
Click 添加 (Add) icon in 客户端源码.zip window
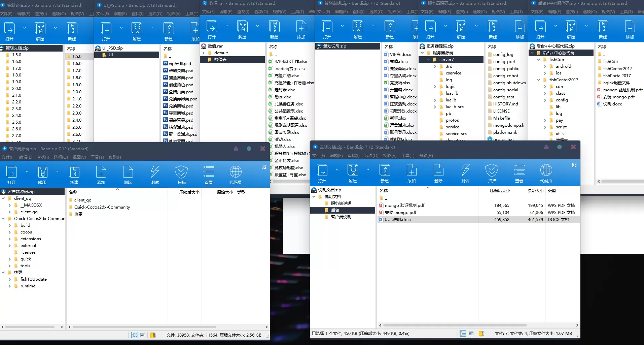coord(101,172)
